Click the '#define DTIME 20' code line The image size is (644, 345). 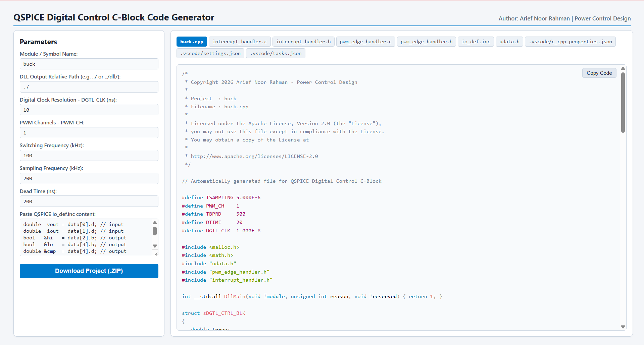pos(212,222)
